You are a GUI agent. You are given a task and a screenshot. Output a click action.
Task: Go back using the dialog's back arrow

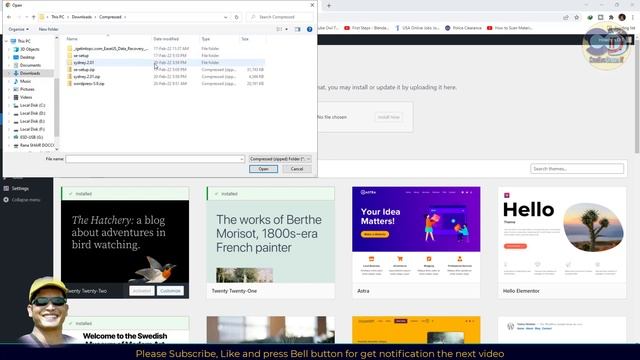pos(9,17)
